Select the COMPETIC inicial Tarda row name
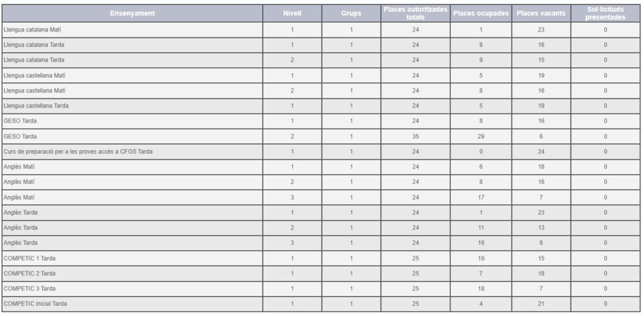644x316 pixels. point(35,304)
